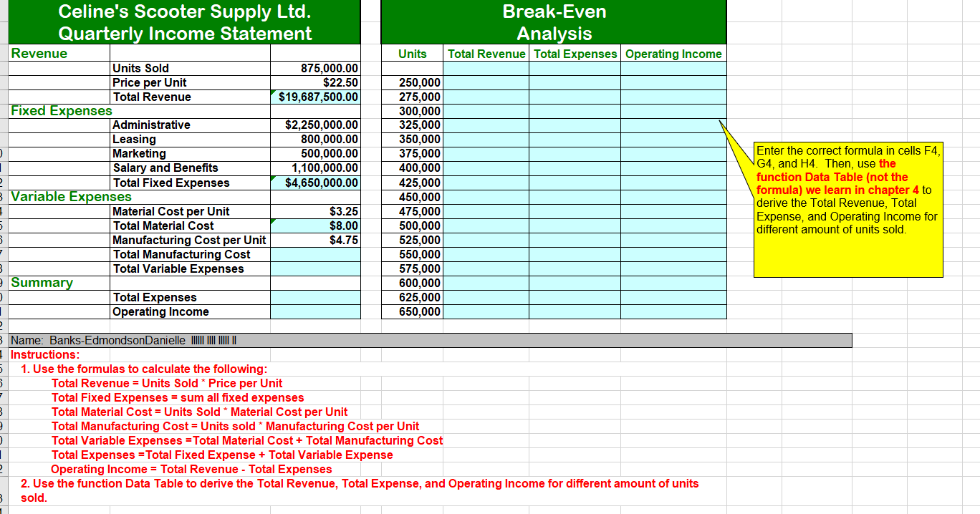Screen dimensions: 980x514
Task: Click the comment indicator on Total Fixed Expenses
Action: (273, 179)
